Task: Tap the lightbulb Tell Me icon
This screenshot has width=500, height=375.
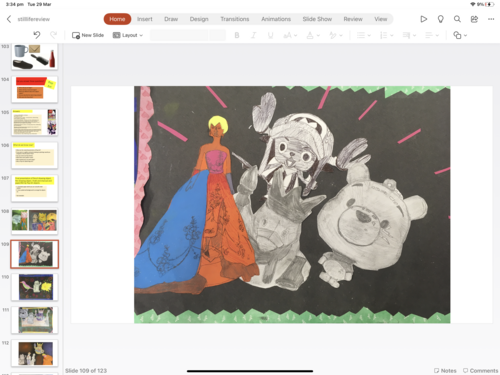Action: pyautogui.click(x=440, y=19)
